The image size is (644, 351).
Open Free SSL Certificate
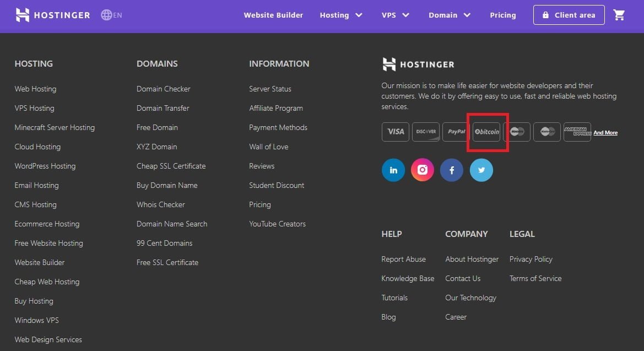[167, 262]
